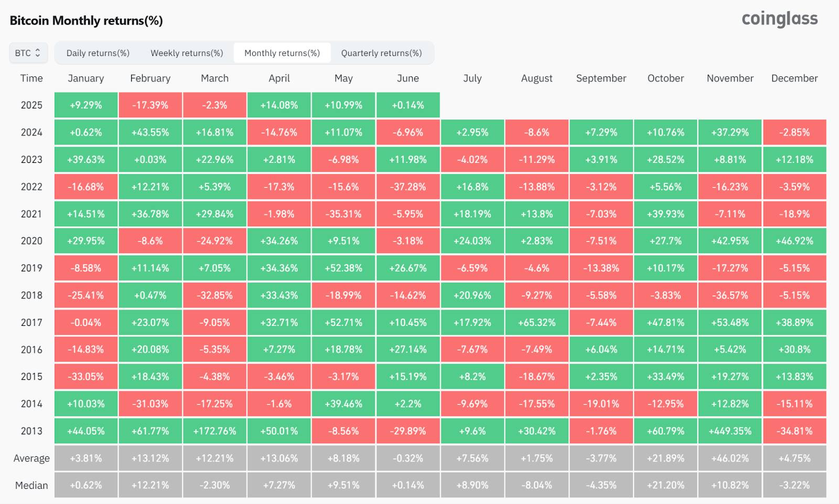This screenshot has height=504, width=839.
Task: Click the 2024 February cell showing +43.55%
Action: 150,132
